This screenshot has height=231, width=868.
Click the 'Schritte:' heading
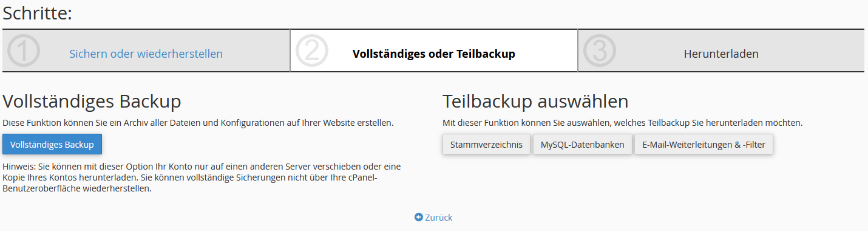(x=38, y=13)
